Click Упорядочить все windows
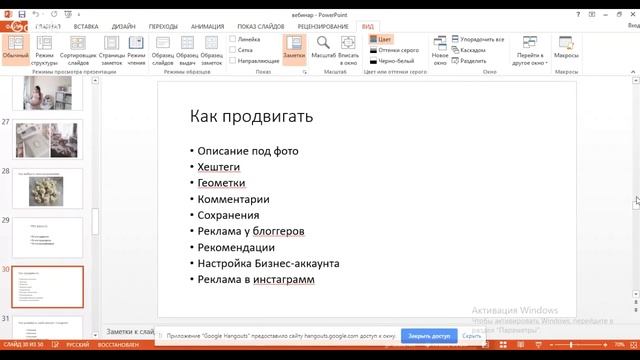The height and width of the screenshot is (360, 640). click(x=478, y=39)
